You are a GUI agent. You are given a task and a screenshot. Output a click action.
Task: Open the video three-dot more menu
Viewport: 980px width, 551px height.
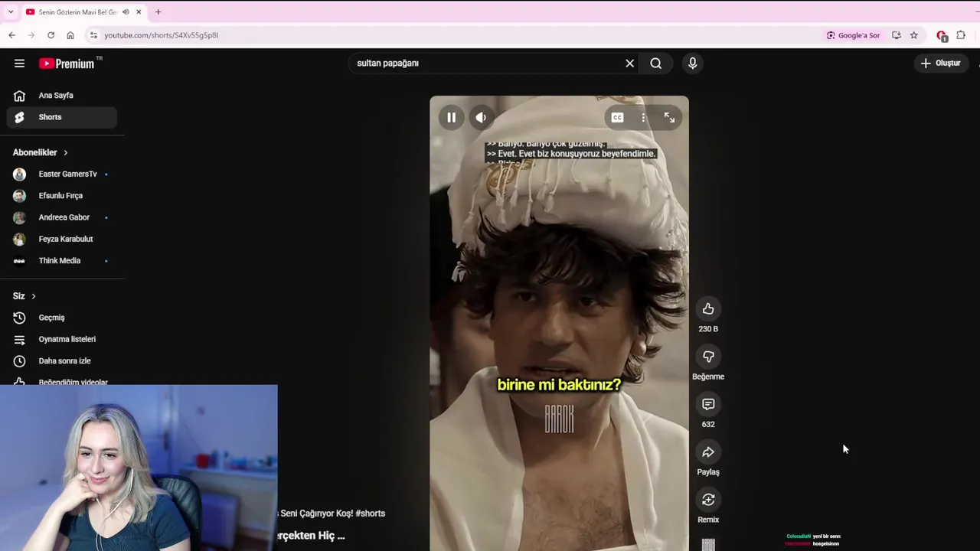click(x=643, y=117)
